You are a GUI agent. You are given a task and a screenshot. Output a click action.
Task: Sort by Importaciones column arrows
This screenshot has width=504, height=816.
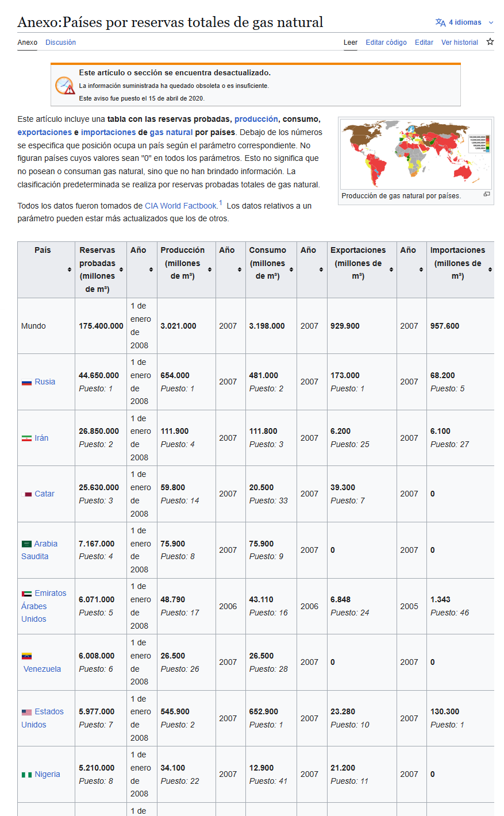pos(490,270)
